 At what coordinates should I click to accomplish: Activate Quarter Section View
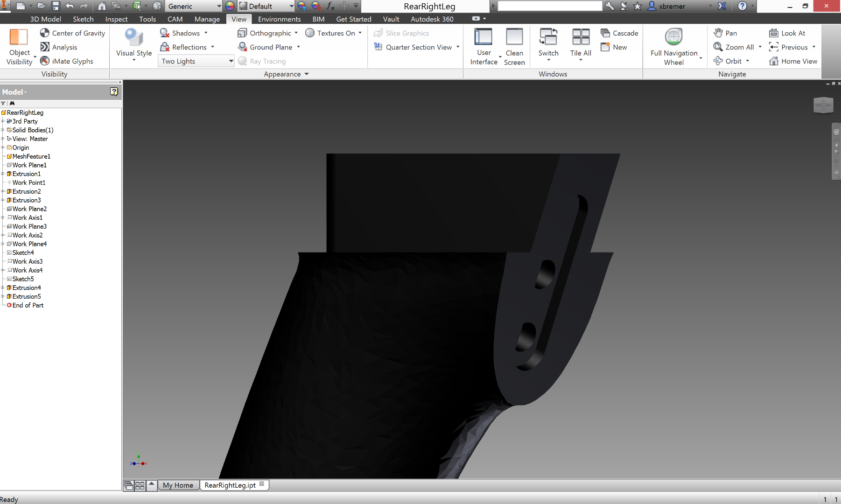coord(413,47)
